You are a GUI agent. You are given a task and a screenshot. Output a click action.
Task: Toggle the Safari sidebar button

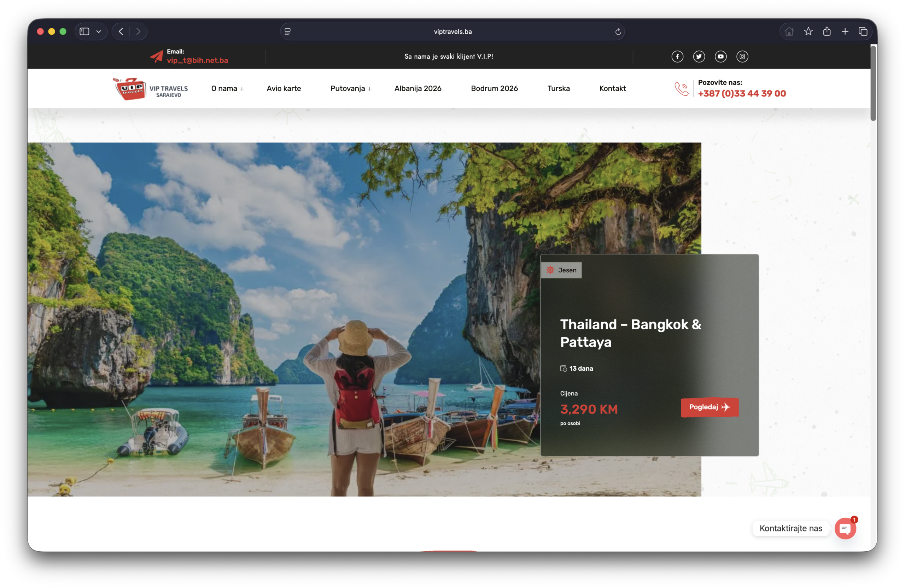(84, 31)
